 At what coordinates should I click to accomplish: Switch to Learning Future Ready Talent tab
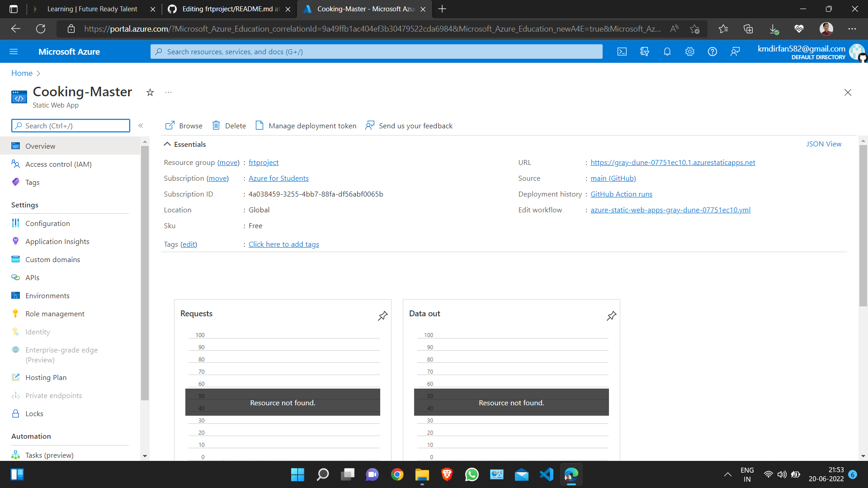94,9
